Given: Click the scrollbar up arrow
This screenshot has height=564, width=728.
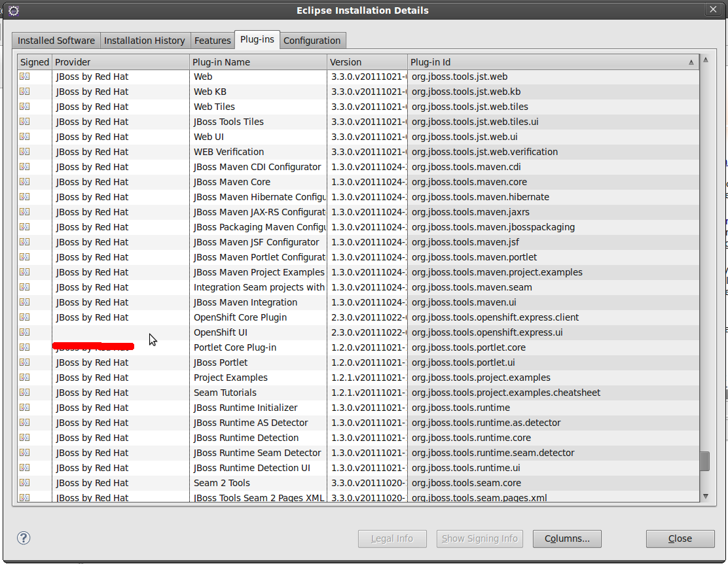Looking at the screenshot, I should (705, 60).
